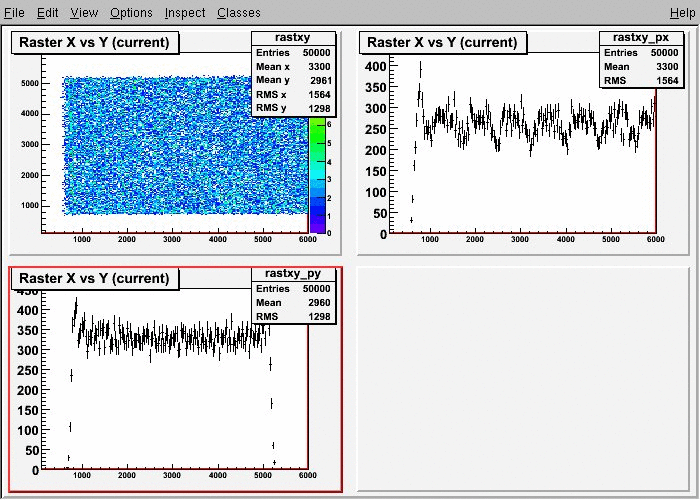Open the View menu
Image resolution: width=700 pixels, height=500 pixels.
point(84,12)
